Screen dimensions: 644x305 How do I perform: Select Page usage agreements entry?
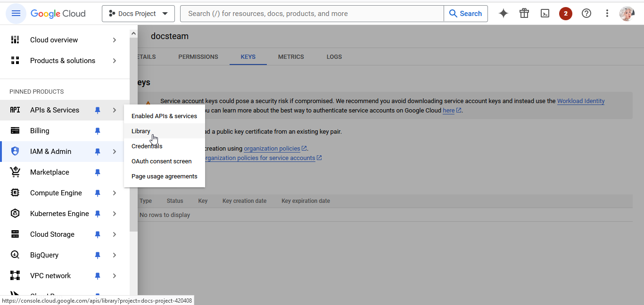coord(164,176)
